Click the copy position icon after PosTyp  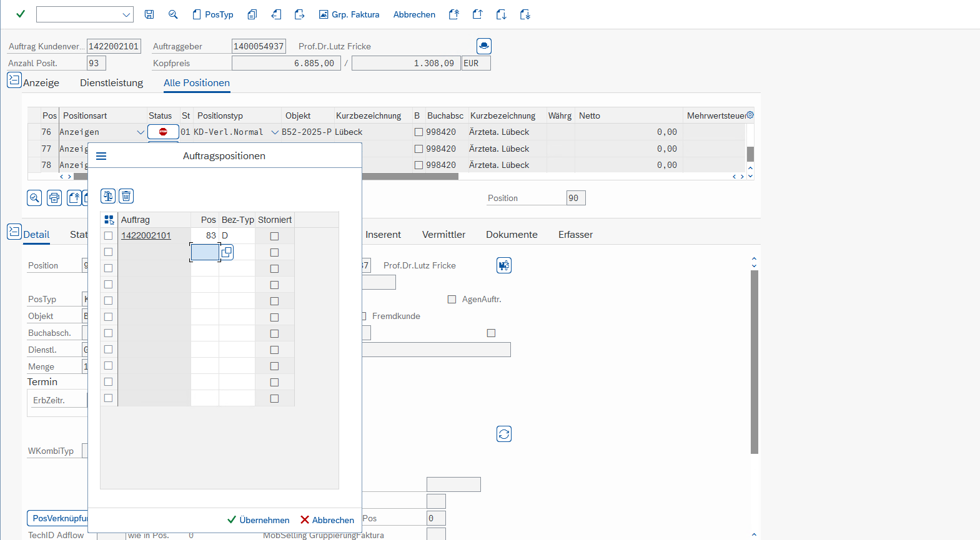[252, 14]
